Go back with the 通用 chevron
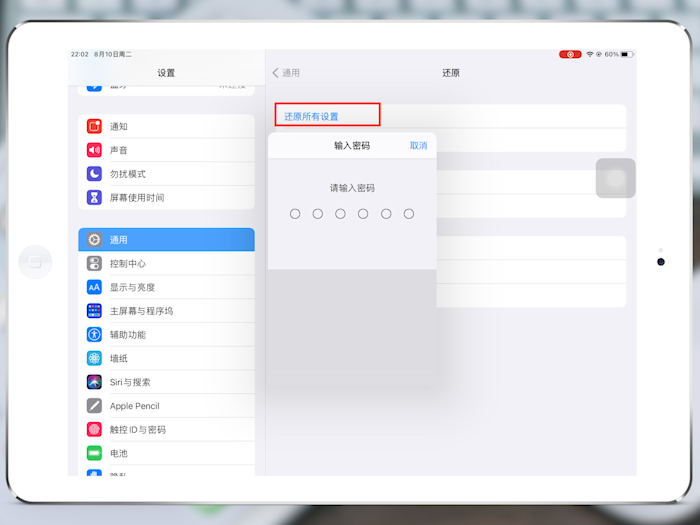 coord(275,73)
